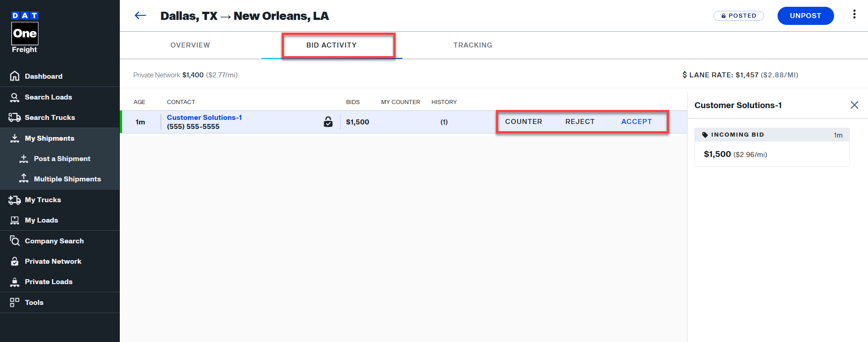The height and width of the screenshot is (342, 868).
Task: Click the Posted status badge
Action: click(x=739, y=16)
